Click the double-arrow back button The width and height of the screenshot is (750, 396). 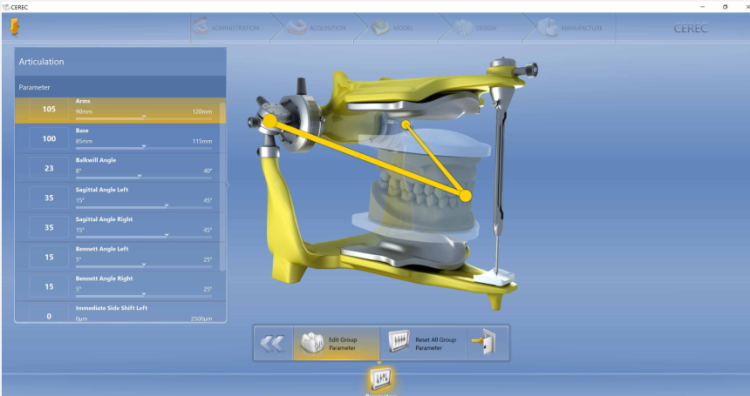click(273, 343)
